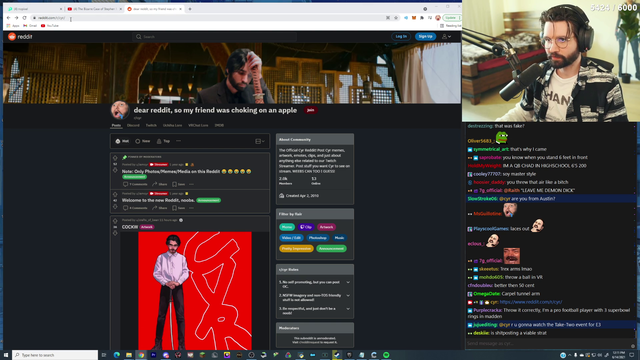Click the Reddit logo home icon
The width and height of the screenshot is (640, 360).
click(x=12, y=37)
